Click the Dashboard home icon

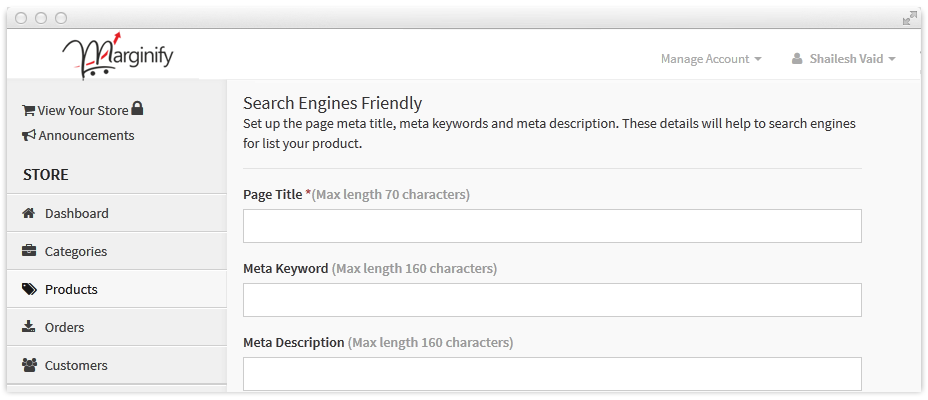click(x=29, y=213)
